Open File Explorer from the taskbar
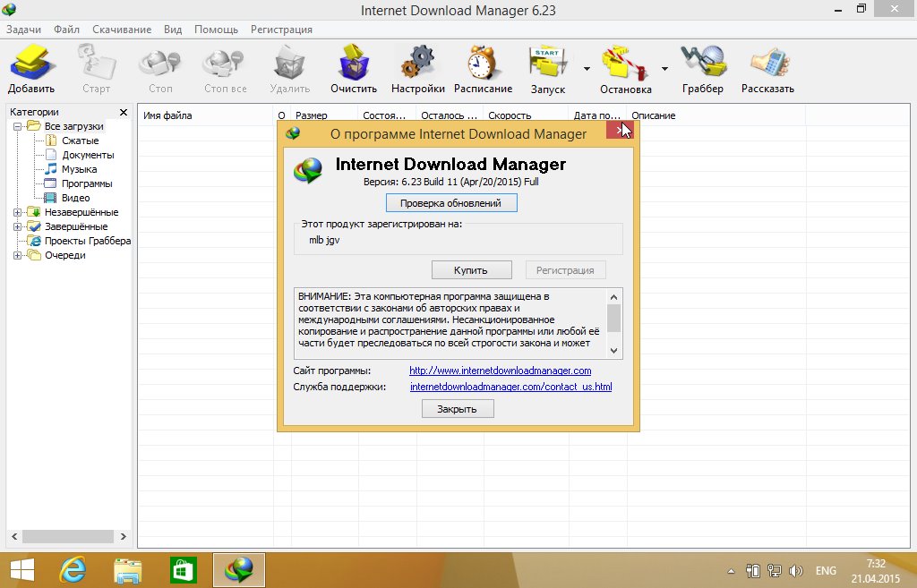This screenshot has width=917, height=588. pyautogui.click(x=127, y=570)
